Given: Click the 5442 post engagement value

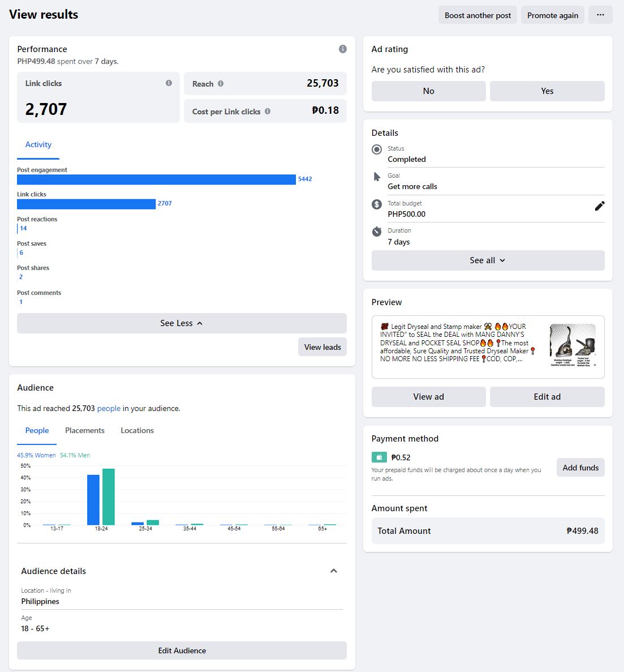Looking at the screenshot, I should click(305, 179).
